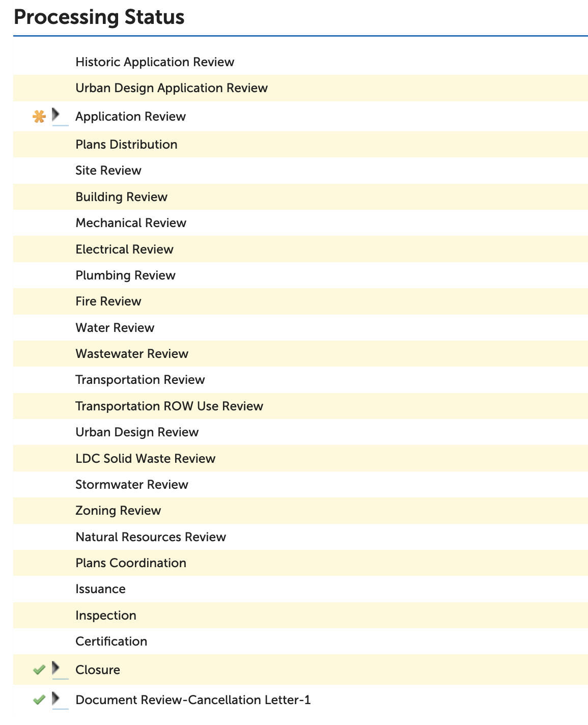588x725 pixels.
Task: Select the LDC Solid Waste Review row
Action: [x=300, y=459]
